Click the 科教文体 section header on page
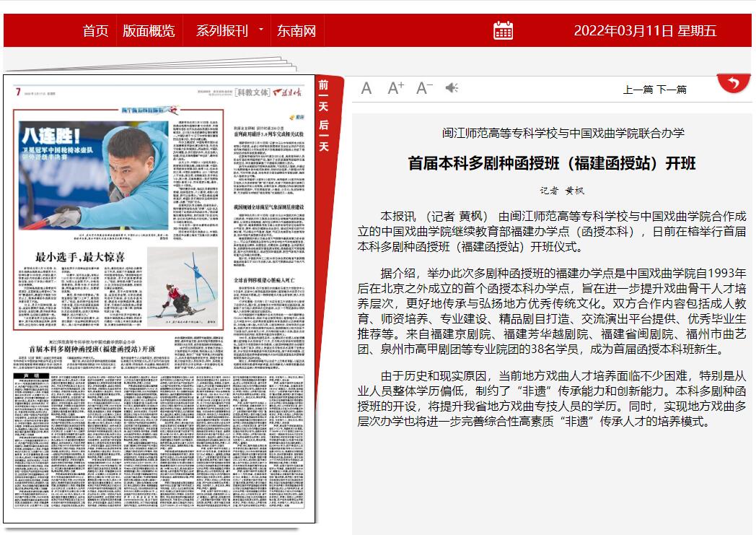This screenshot has height=535, width=756. coord(252,92)
